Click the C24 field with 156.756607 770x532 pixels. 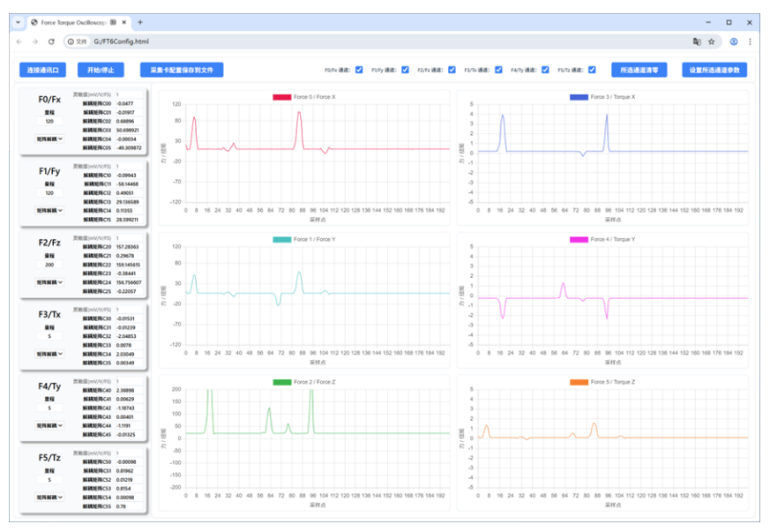129,282
